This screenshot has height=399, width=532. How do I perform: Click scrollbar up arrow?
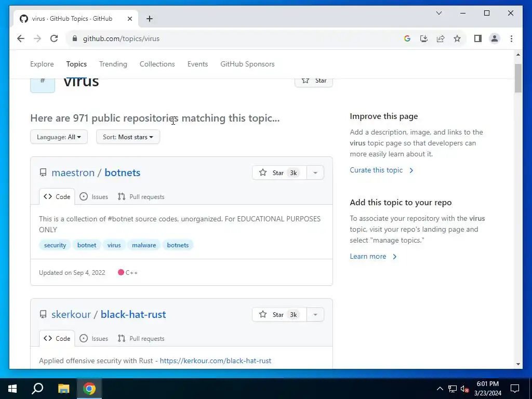pyautogui.click(x=518, y=54)
